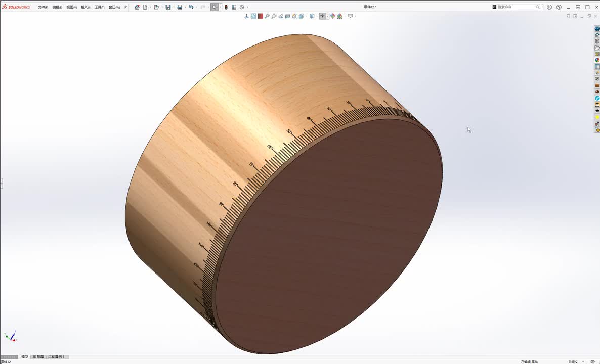Open the Design Library tab in task pane
Viewport: 600px width, 364px height.
coord(597,41)
